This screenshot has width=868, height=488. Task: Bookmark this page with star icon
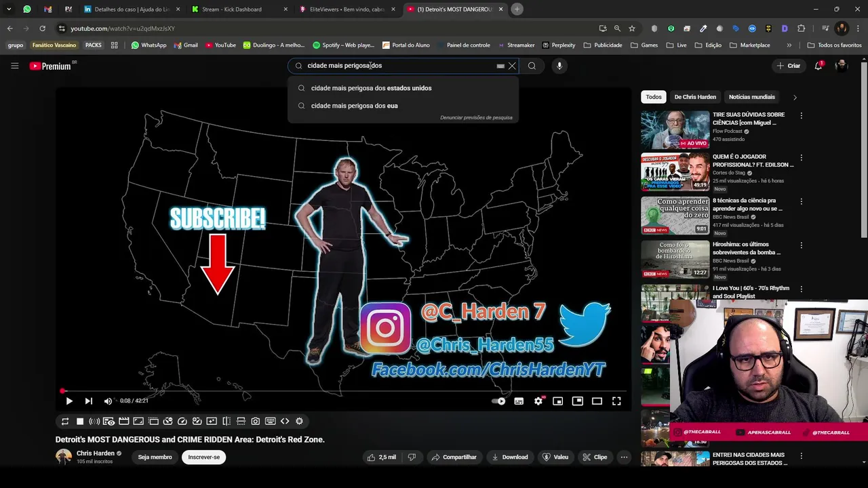pos(632,28)
